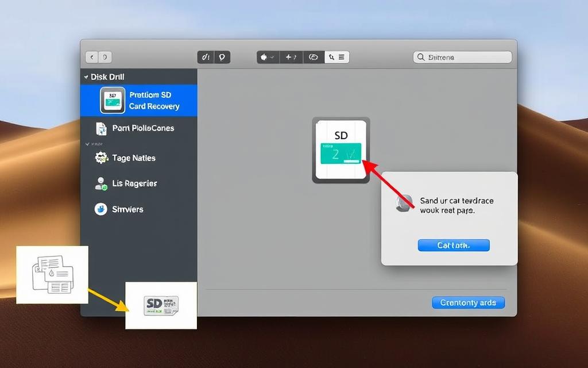Collapse the Disk Drill sidebar section
The width and height of the screenshot is (588, 368).
coord(86,77)
